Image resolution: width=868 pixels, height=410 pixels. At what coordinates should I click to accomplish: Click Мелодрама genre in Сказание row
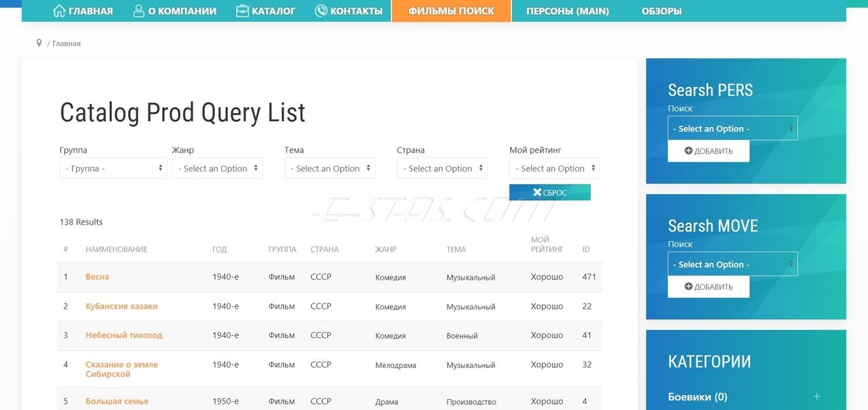click(395, 365)
